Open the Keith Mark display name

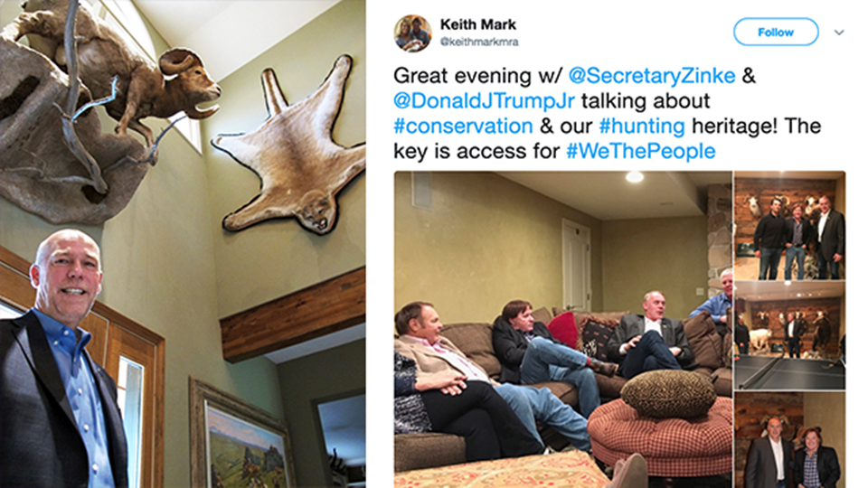(x=477, y=24)
